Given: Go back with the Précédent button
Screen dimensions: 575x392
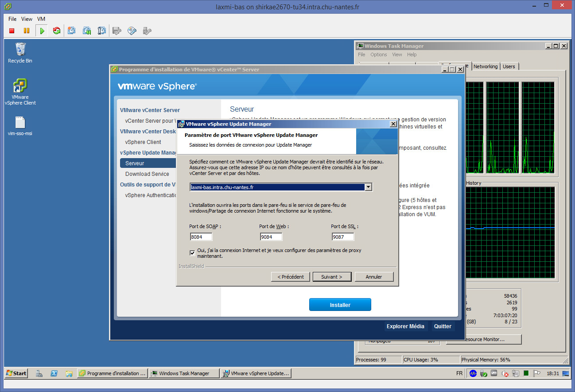Looking at the screenshot, I should [291, 277].
